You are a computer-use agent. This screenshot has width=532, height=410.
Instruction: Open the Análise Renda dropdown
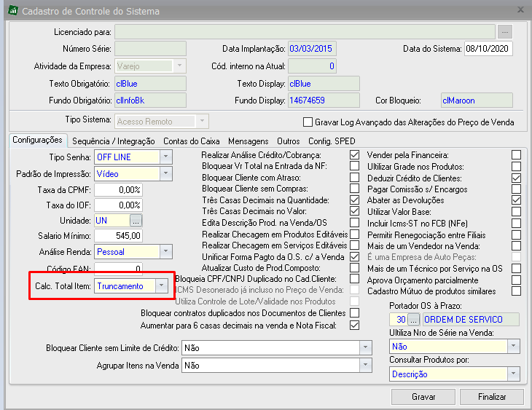pyautogui.click(x=165, y=252)
